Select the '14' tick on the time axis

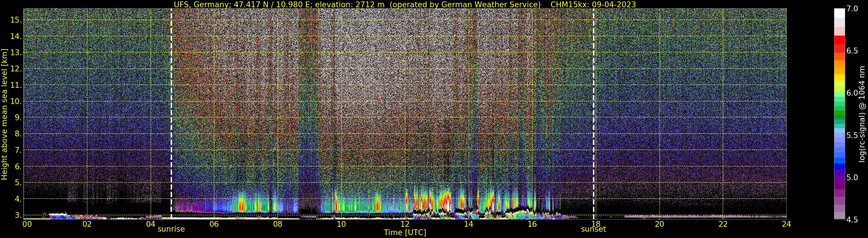click(469, 224)
